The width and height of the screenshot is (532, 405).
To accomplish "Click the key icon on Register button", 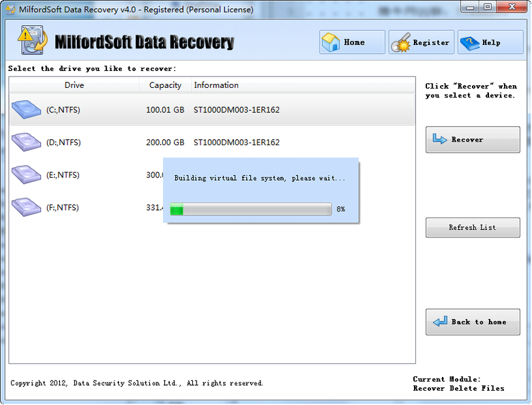I will point(400,43).
